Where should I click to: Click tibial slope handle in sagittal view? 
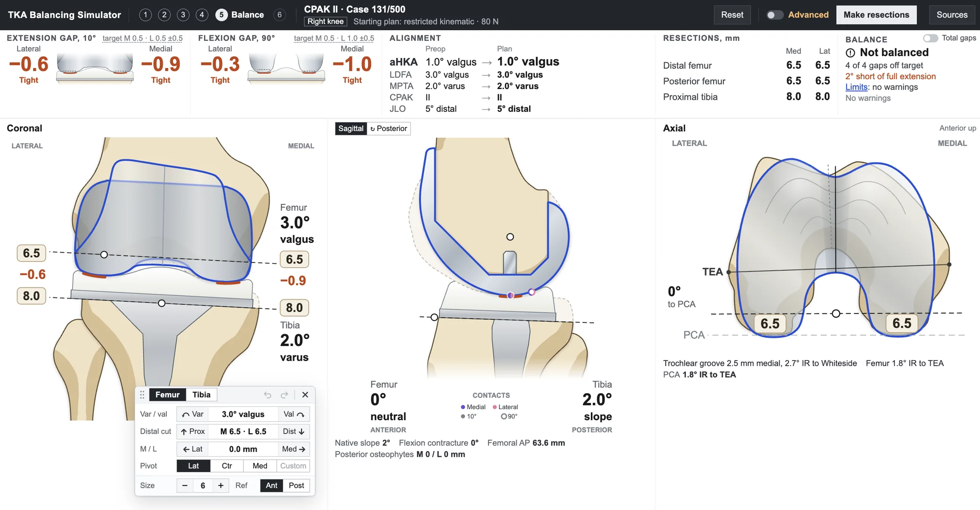(x=434, y=317)
